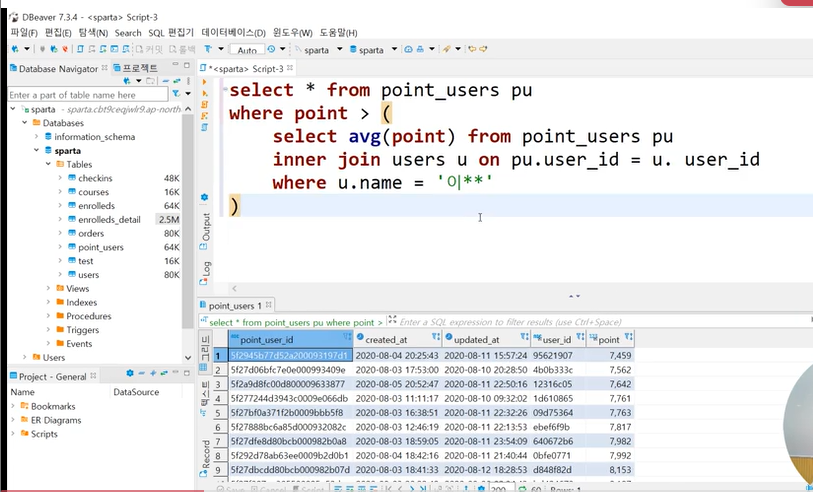The height and width of the screenshot is (492, 813).
Task: Select the courses table
Action: [93, 192]
